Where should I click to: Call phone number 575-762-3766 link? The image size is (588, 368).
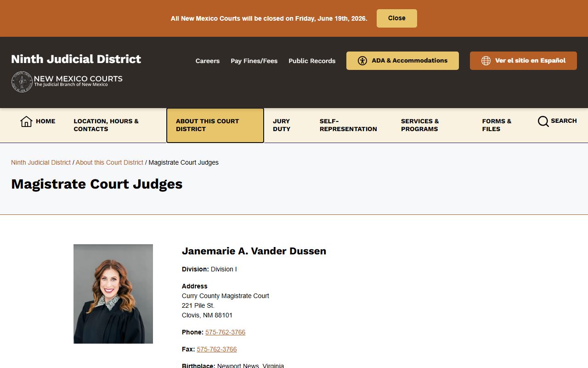[225, 332]
